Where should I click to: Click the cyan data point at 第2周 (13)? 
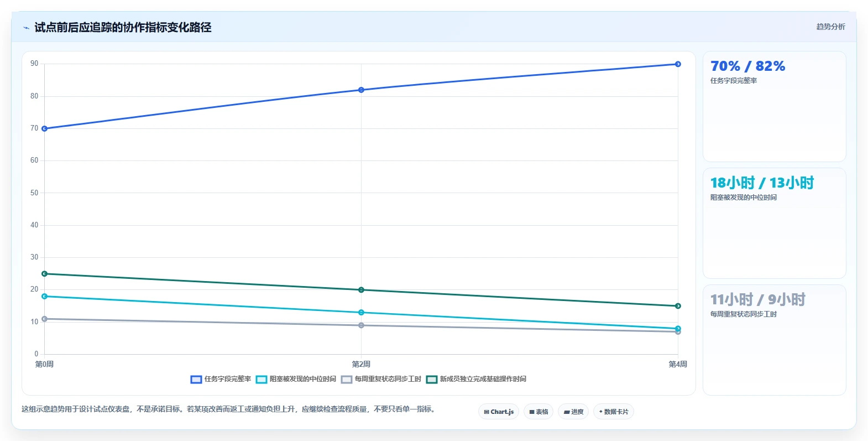(361, 313)
